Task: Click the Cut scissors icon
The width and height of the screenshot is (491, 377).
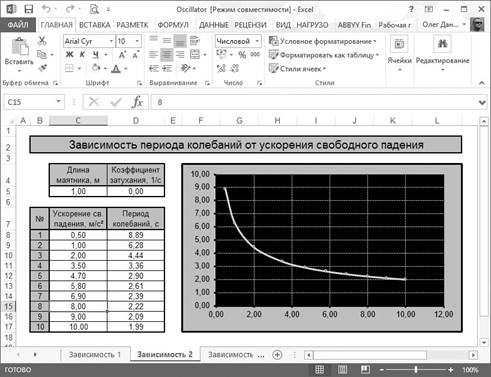Action: (42, 41)
